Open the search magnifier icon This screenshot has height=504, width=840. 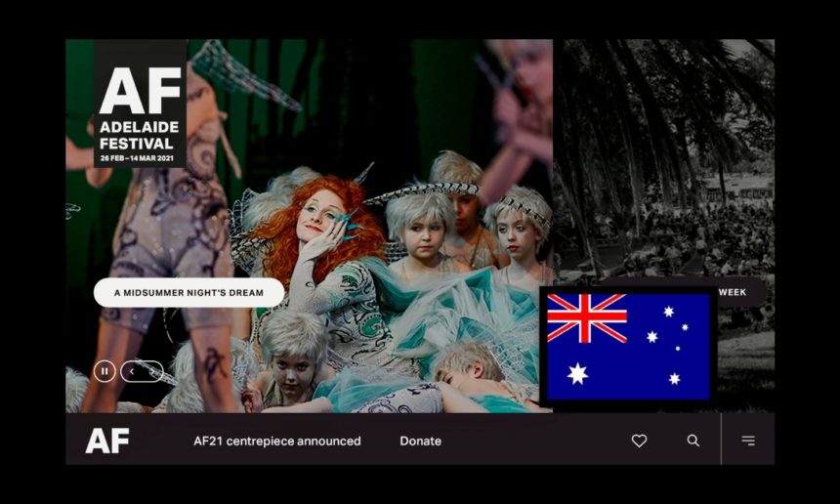(693, 441)
